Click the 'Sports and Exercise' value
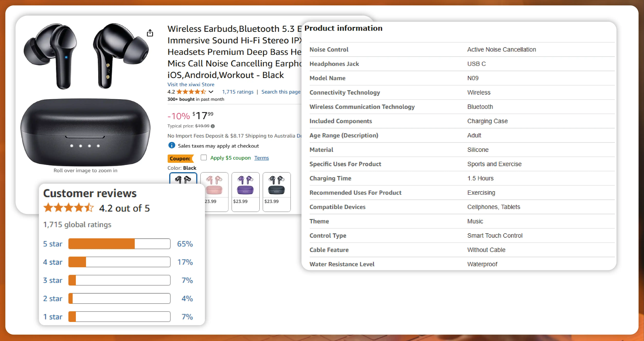The height and width of the screenshot is (341, 644). click(494, 164)
